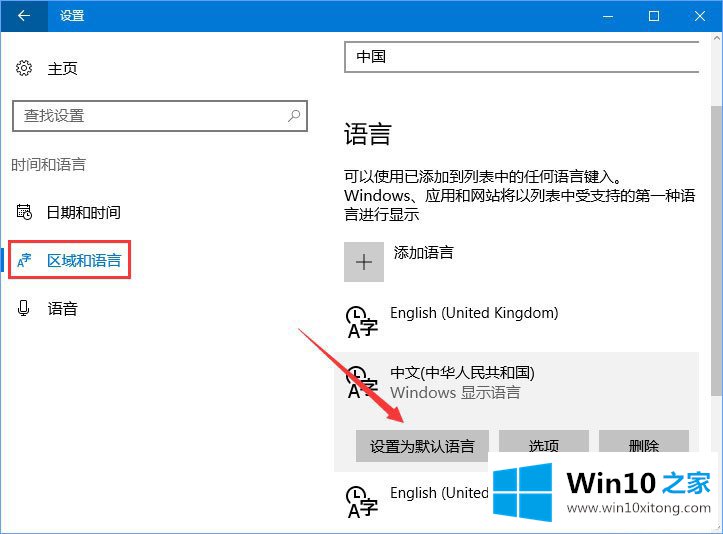This screenshot has width=723, height=534.
Task: Select 中文(中华人民共和国) language entry
Action: (x=516, y=383)
